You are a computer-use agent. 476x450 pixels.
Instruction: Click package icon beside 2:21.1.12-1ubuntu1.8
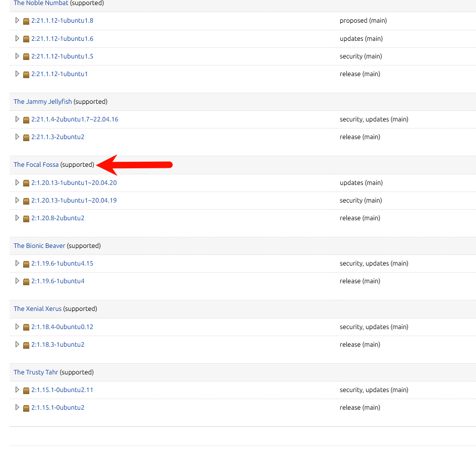tap(26, 21)
